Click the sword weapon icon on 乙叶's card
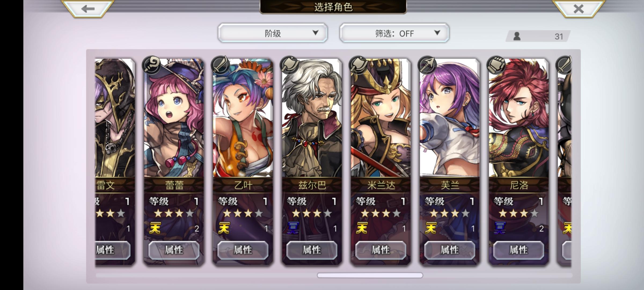644x290 pixels. coord(220,65)
